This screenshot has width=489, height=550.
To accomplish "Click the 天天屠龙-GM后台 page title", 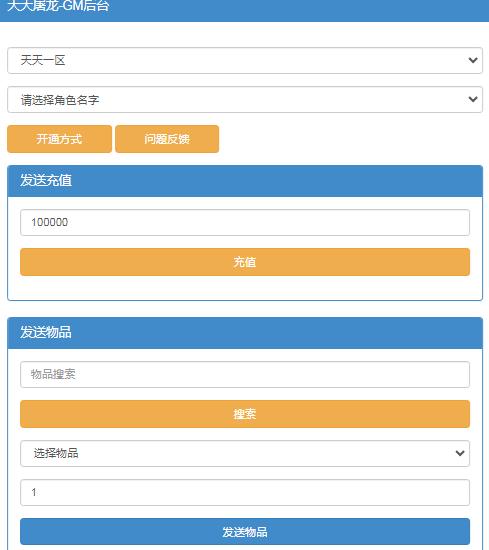I will click(58, 6).
